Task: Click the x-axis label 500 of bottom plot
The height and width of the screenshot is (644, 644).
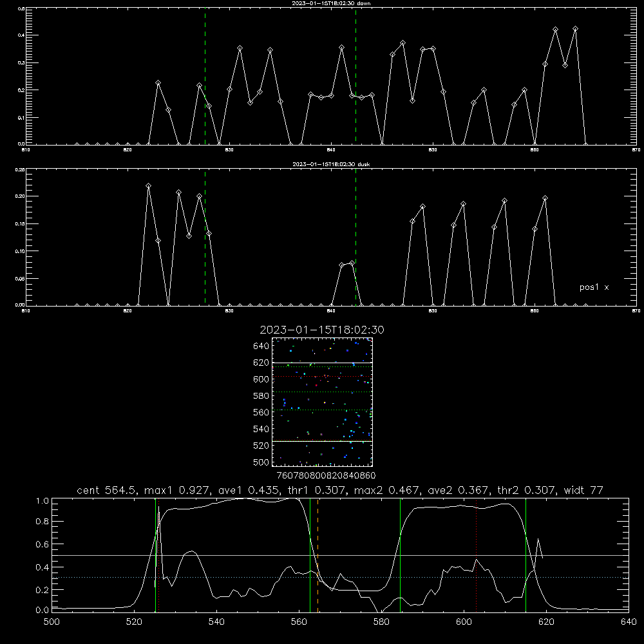Action: pos(52,622)
